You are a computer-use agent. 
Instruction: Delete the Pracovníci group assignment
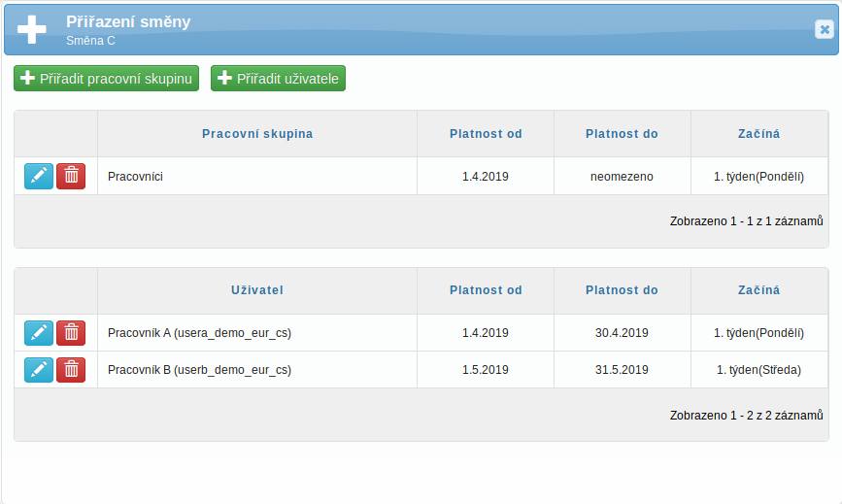pos(71,176)
